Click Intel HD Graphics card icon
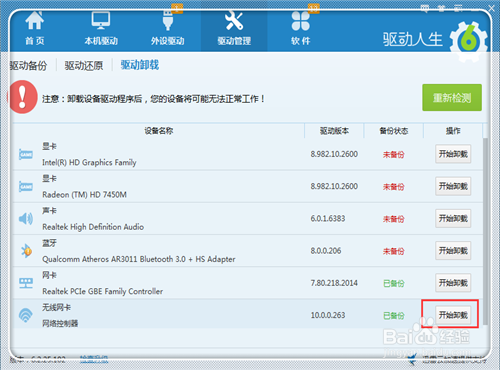The width and height of the screenshot is (500, 370). pos(26,154)
